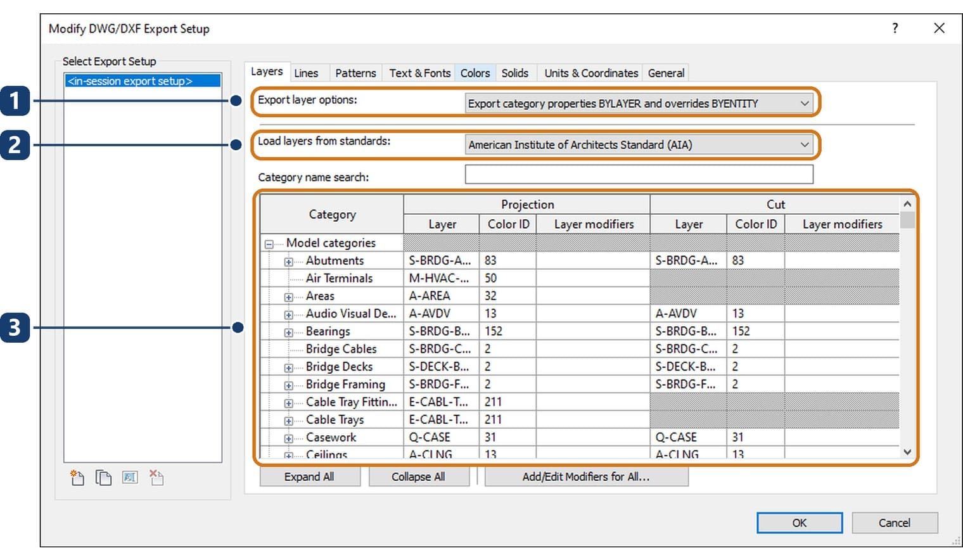This screenshot has width=963, height=560.
Task: Click Audio Visual cut layer A-AVDV cell
Action: pyautogui.click(x=689, y=314)
